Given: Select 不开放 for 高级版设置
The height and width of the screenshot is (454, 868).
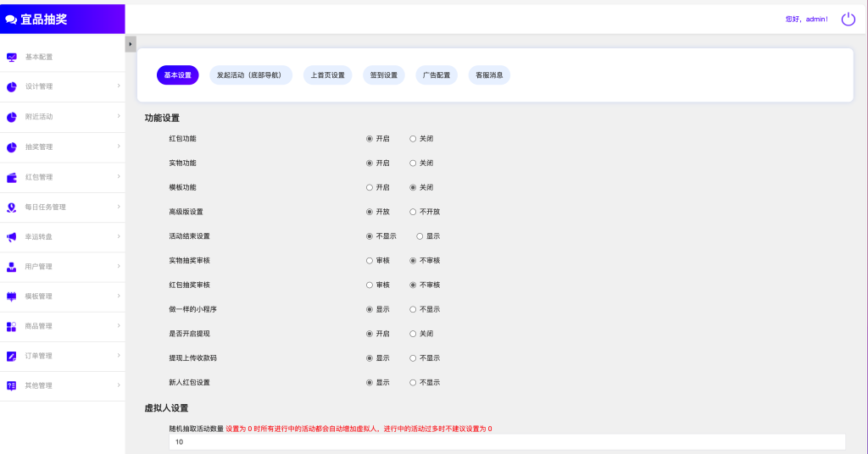Looking at the screenshot, I should click(413, 212).
